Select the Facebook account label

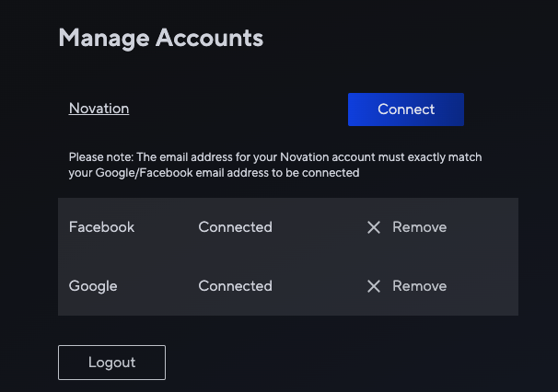click(x=101, y=227)
